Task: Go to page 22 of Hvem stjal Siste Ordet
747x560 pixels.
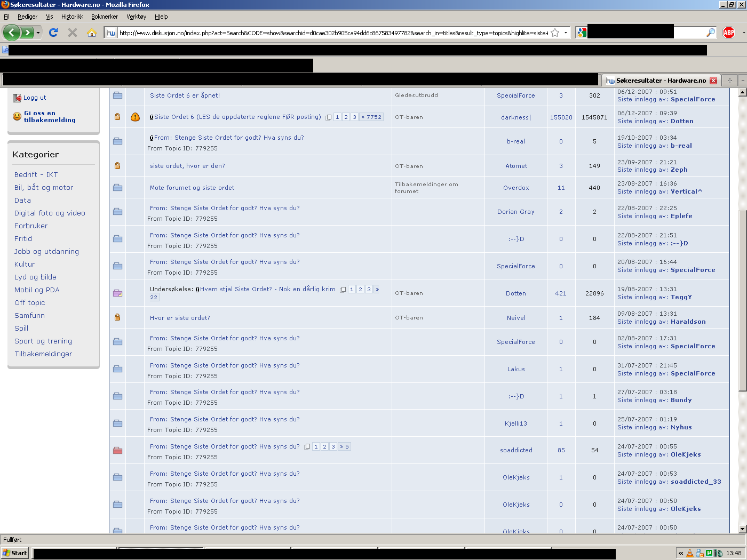Action: tap(154, 298)
